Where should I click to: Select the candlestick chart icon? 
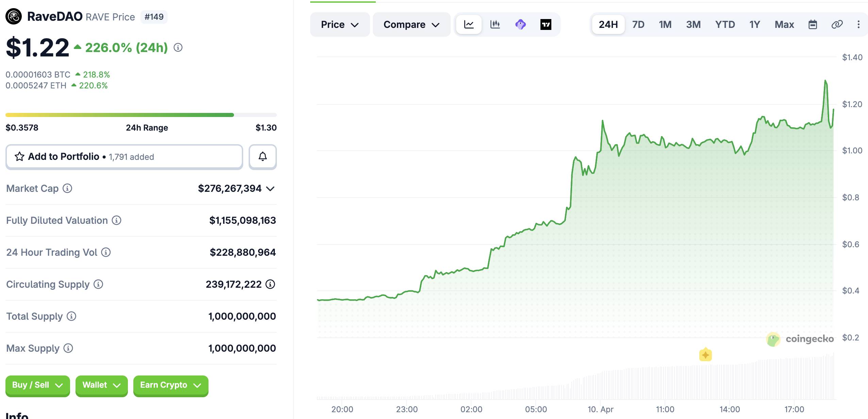(x=495, y=24)
